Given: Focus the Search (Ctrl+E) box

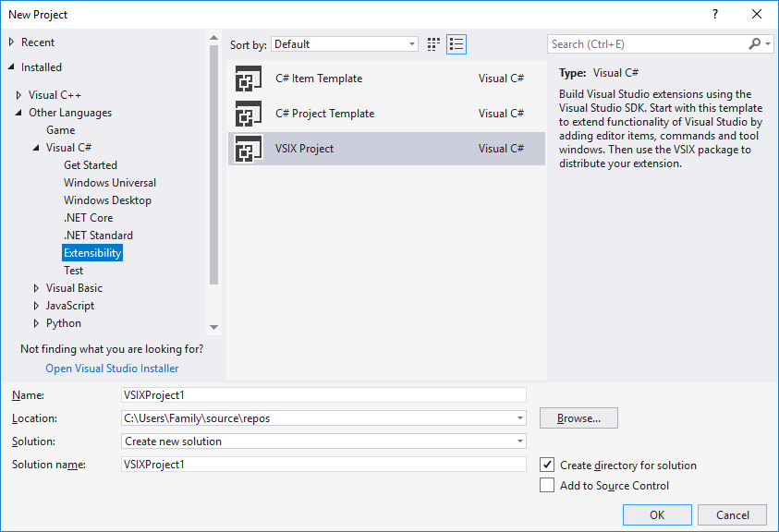Looking at the screenshot, I should [x=646, y=44].
